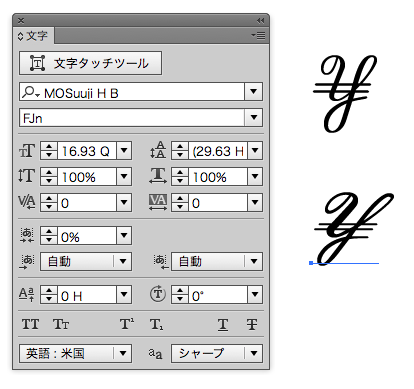Click the Touch Type Tool button
The width and height of the screenshot is (414, 389).
[x=90, y=63]
